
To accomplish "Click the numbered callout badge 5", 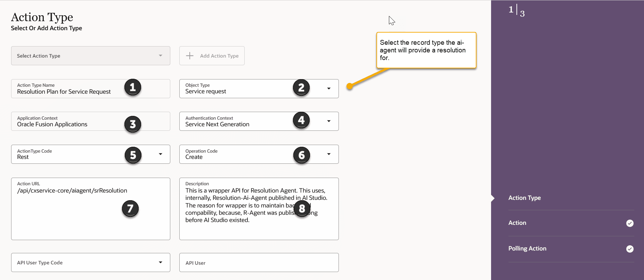I will (133, 155).
